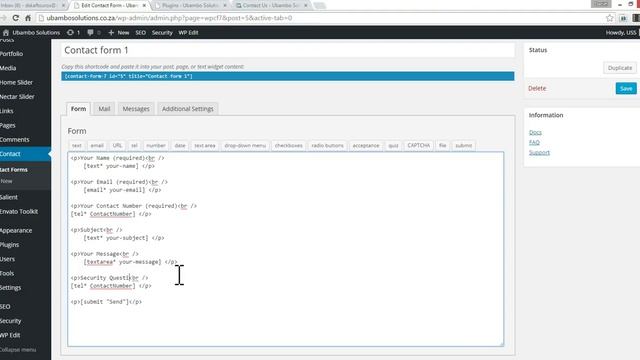This screenshot has height=360, width=640.
Task: Open Nectar Slider in the sidebar
Action: point(17,96)
